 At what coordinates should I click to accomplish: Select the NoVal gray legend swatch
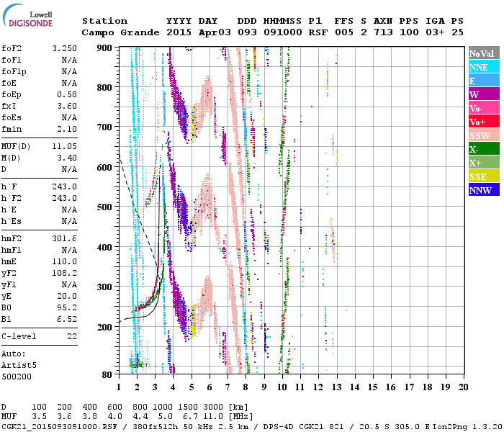(484, 53)
